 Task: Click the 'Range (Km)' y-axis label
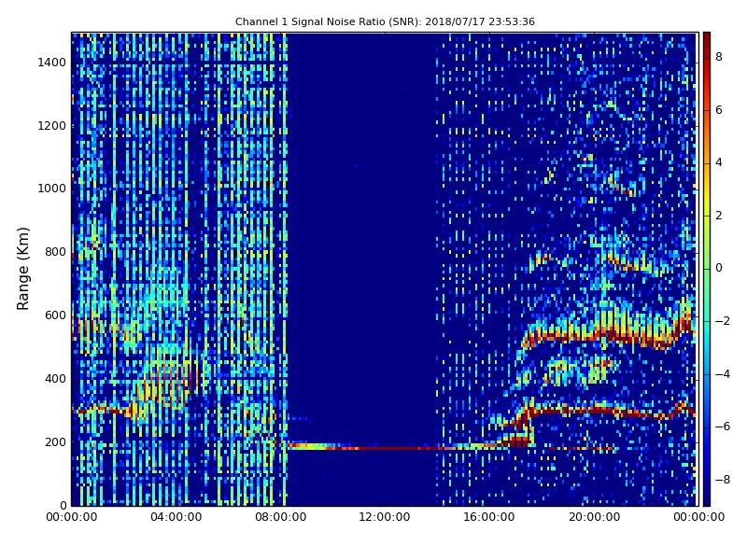click(x=22, y=269)
